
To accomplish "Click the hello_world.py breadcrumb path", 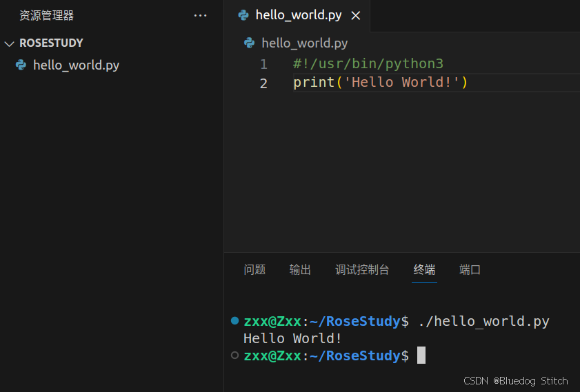I will [x=304, y=43].
